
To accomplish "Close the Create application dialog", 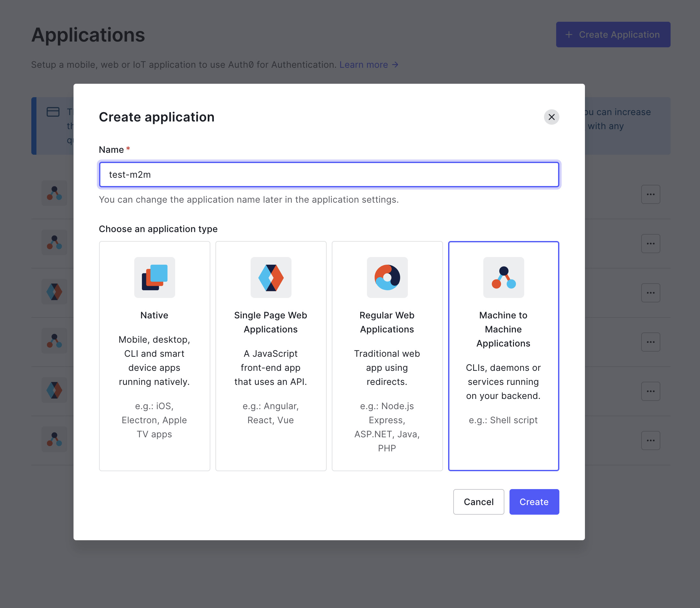I will (551, 117).
